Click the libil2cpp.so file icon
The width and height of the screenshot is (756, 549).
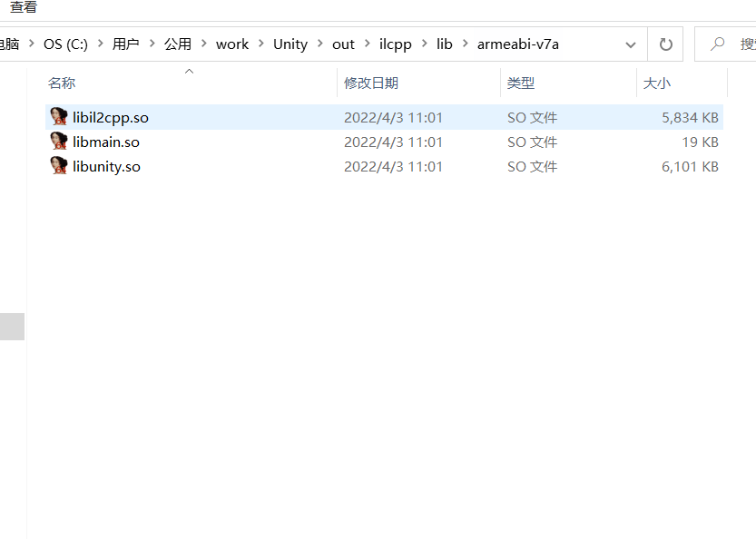59,117
